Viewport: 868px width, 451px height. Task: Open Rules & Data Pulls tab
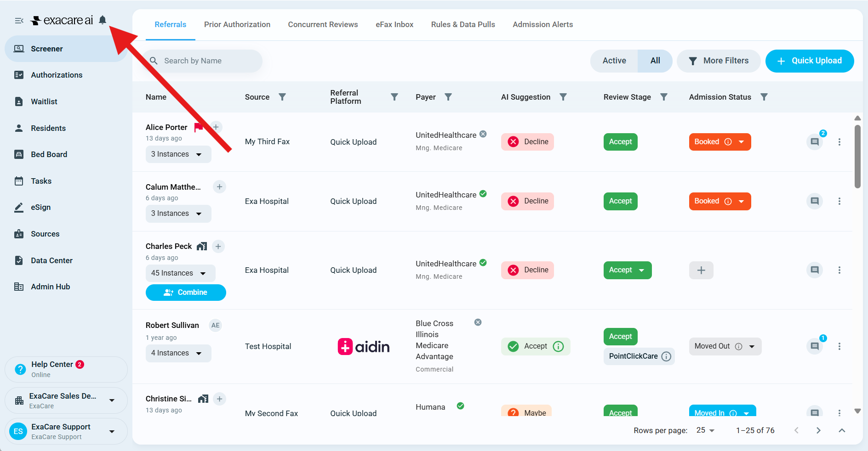[x=463, y=24]
